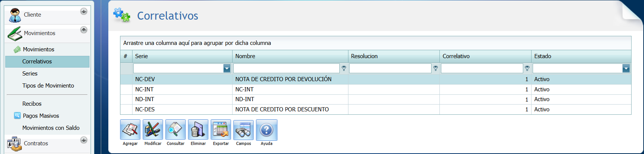The image size is (644, 154).
Task: Click the Pagos Masivos magnifier icon
Action: [x=17, y=115]
